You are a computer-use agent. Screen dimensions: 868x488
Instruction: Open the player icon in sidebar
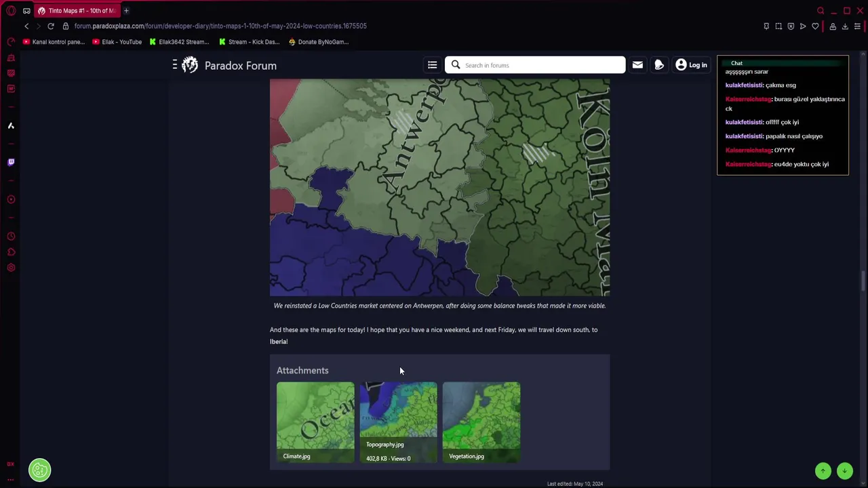(x=11, y=199)
